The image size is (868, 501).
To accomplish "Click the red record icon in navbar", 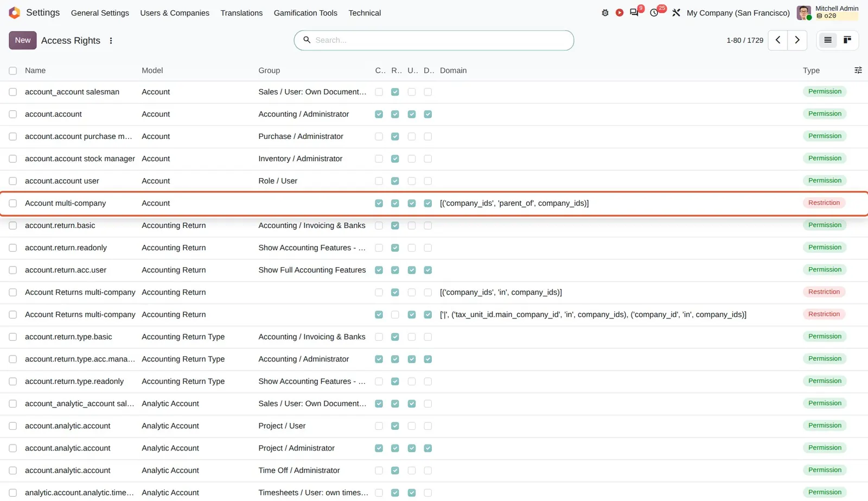I will (x=619, y=12).
